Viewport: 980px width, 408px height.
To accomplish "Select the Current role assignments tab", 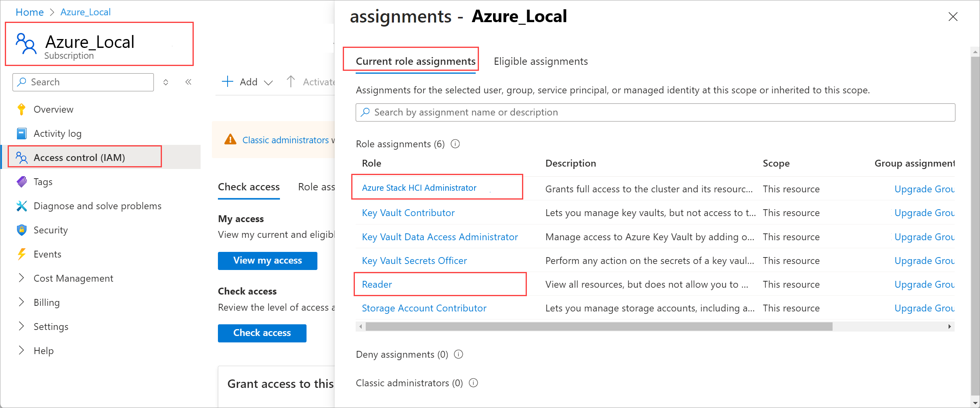I will click(415, 61).
